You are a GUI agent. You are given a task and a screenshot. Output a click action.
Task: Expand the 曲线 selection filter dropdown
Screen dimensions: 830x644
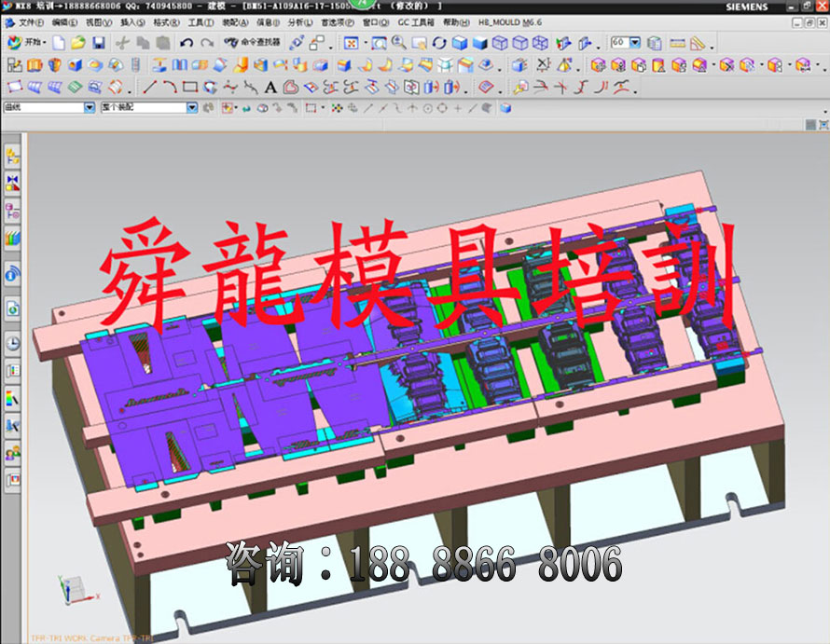pyautogui.click(x=90, y=107)
